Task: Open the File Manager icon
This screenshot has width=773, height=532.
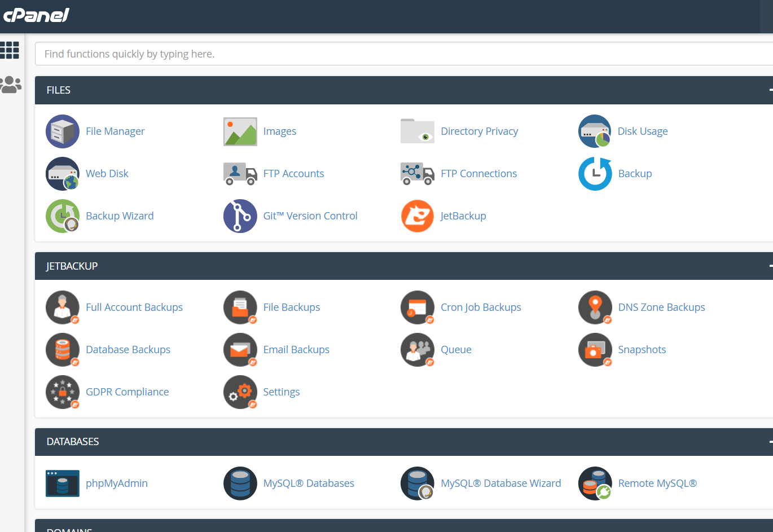Action: tap(62, 131)
